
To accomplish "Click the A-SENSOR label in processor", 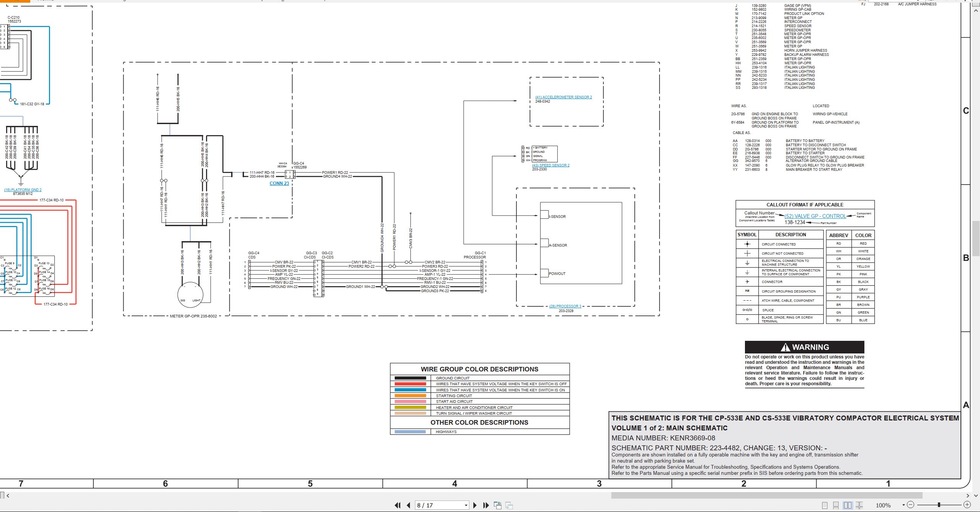I will 557,245.
